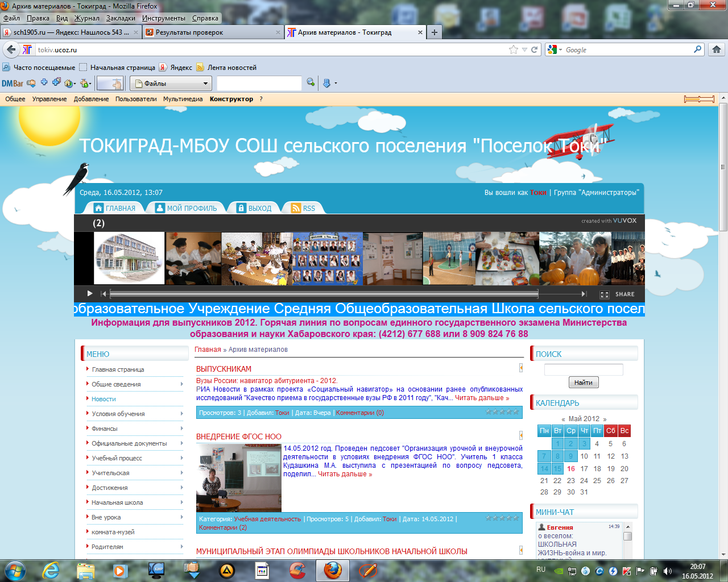
Task: Click the 'ВЫХОД' logout tab
Action: pos(254,208)
